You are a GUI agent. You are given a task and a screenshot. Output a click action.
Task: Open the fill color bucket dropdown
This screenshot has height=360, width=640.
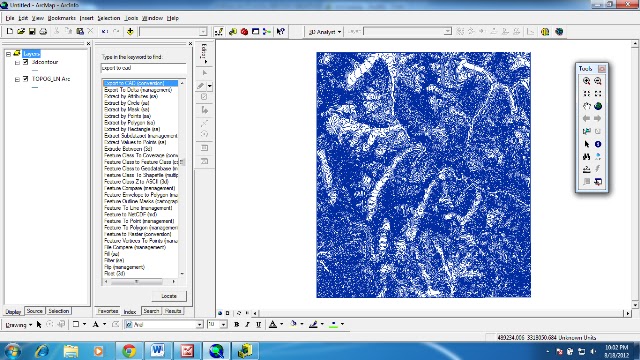(x=302, y=324)
